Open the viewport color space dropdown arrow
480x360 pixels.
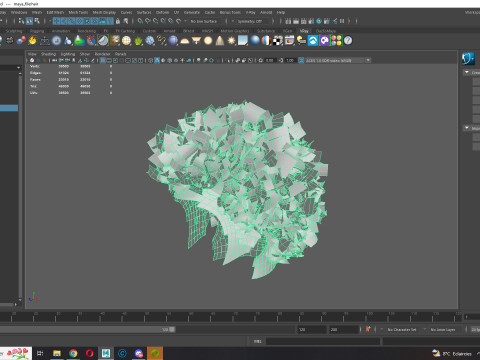pos(368,60)
